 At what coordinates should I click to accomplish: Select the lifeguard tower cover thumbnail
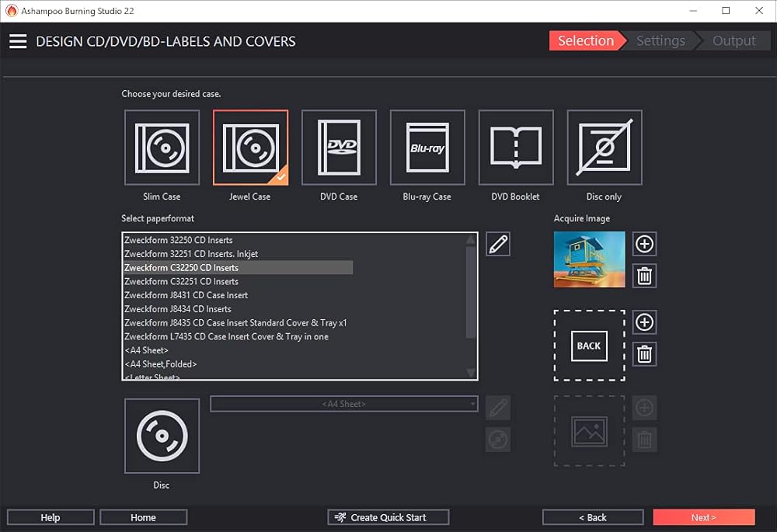tap(589, 259)
